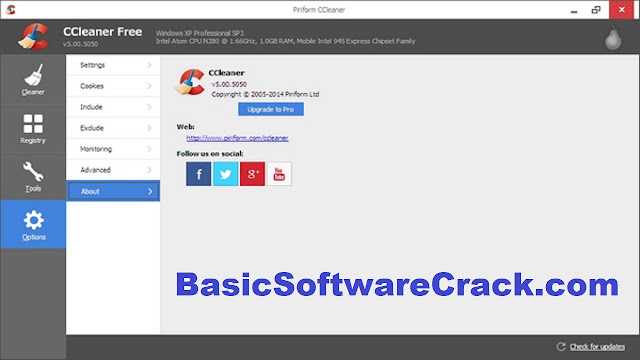Click the chevron next to Cookies
640x360 pixels.
point(149,86)
